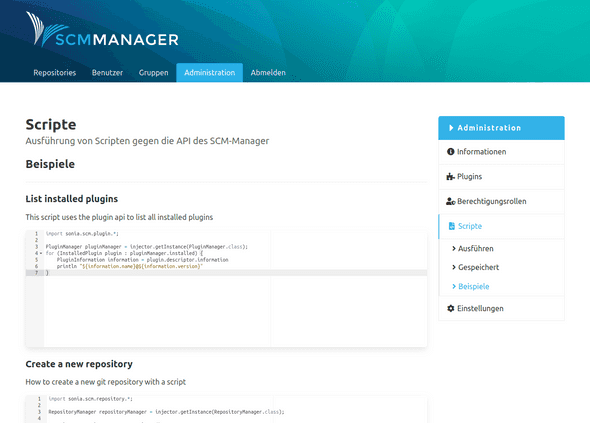
Task: Click the 'Beispiele' section heading
Action: point(50,164)
